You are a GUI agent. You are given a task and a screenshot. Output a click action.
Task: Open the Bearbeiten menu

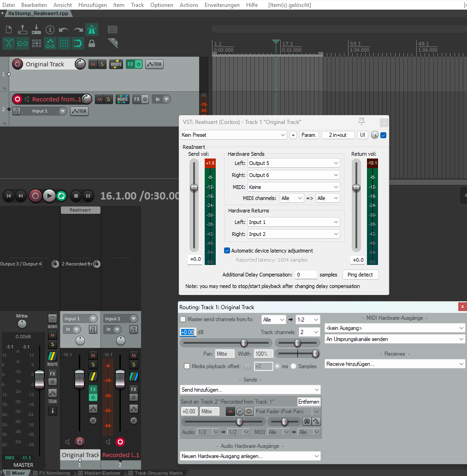34,5
